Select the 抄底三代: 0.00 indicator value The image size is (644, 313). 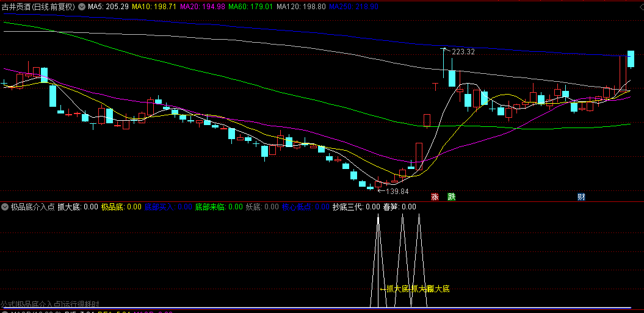(x=356, y=207)
